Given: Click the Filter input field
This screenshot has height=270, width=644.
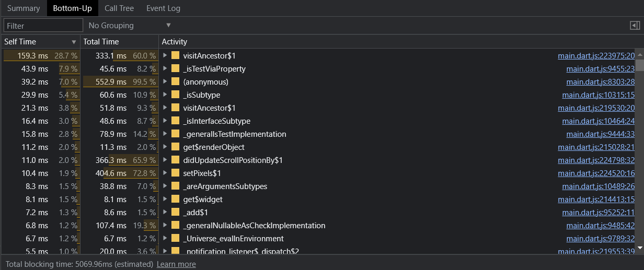Looking at the screenshot, I should [x=43, y=25].
